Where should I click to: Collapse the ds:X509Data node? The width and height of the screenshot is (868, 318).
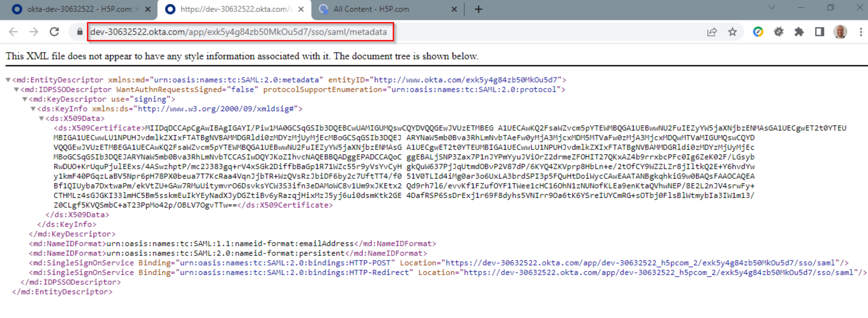41,119
